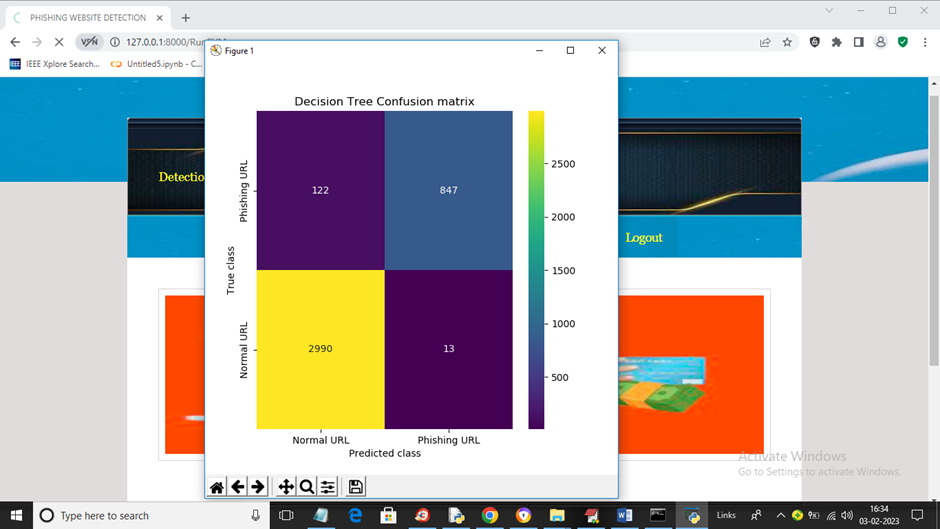Open the Extensions puzzle icon
The width and height of the screenshot is (940, 529).
pos(837,42)
